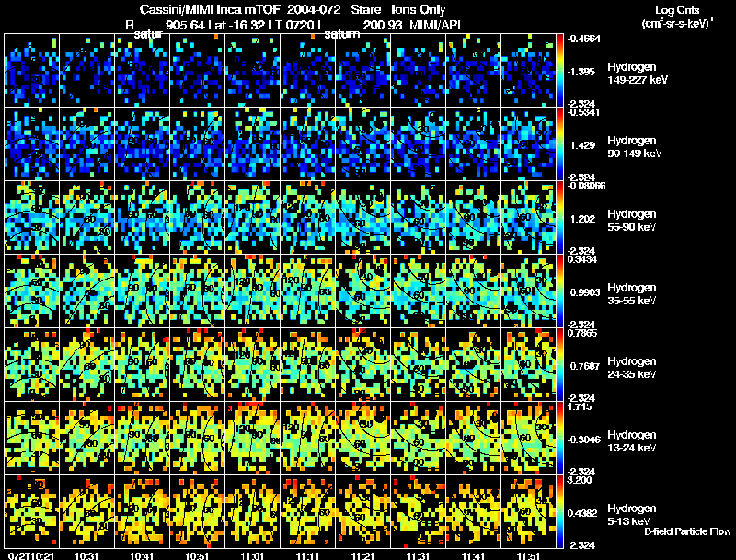Click the '072T10:21' time label
This screenshot has height=560, width=736.
(x=29, y=555)
